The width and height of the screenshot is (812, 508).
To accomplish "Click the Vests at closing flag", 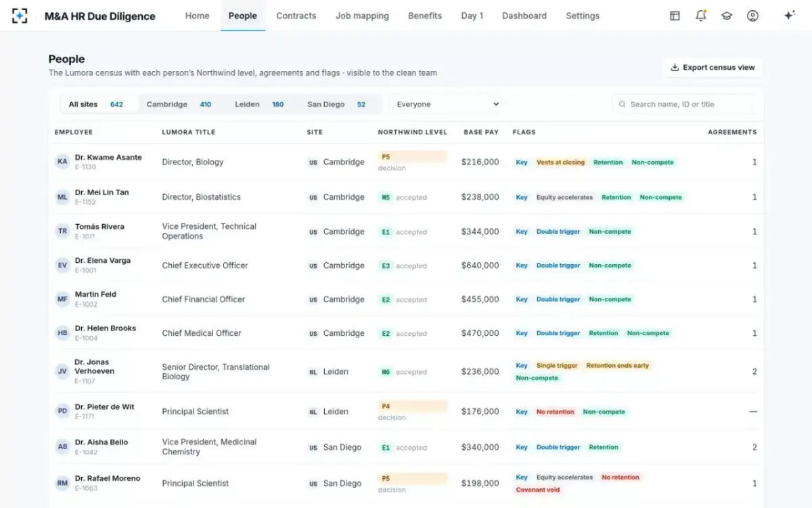I will pos(560,163).
